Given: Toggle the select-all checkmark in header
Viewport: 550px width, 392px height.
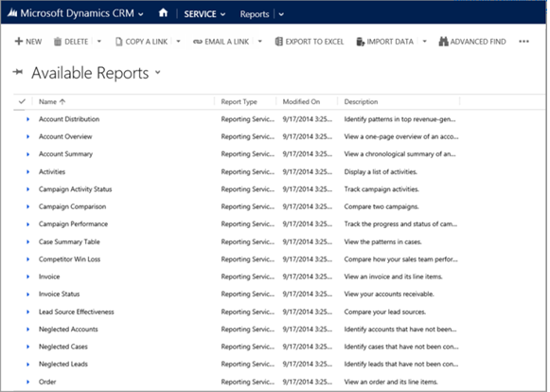Looking at the screenshot, I should [x=22, y=101].
